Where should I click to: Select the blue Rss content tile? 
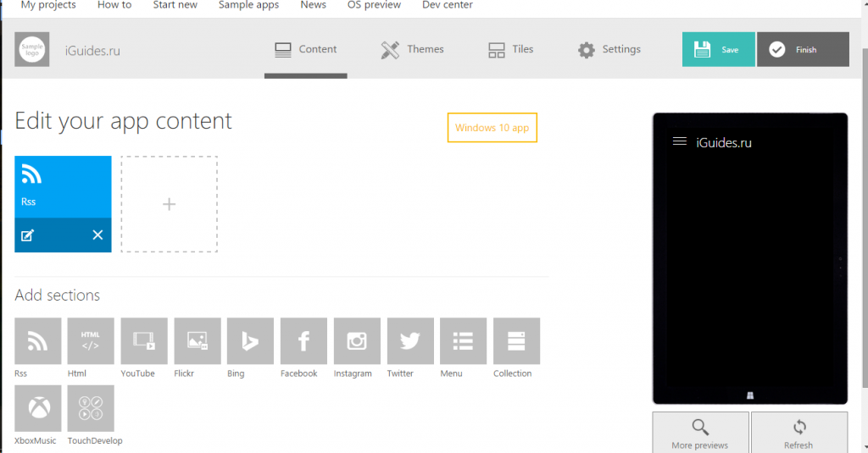pos(63,187)
